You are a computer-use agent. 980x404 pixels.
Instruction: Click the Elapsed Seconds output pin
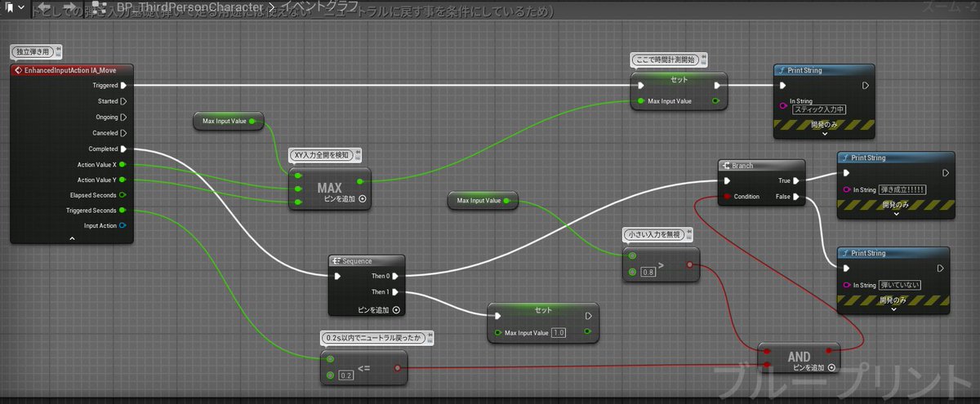pos(123,195)
